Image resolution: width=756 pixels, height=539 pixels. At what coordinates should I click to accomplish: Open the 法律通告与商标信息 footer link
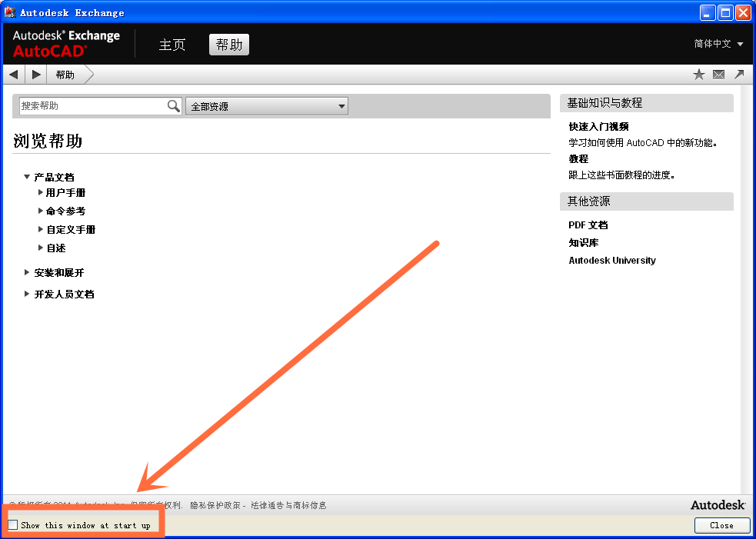click(x=289, y=505)
